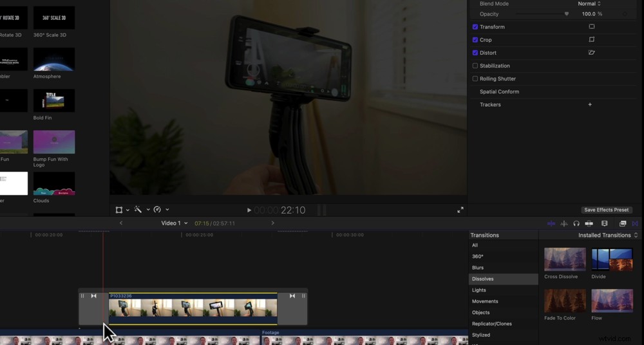Enable the Rolling Shutter checkbox
The width and height of the screenshot is (644, 345).
475,79
